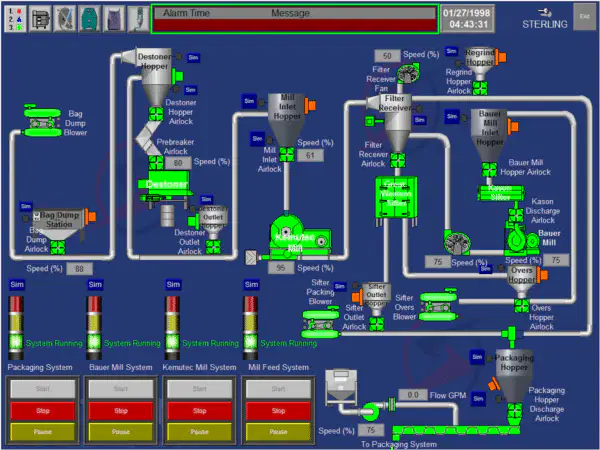Viewport: 600px width, 450px height.
Task: Open the numbered shapes legend icon
Action: tap(15, 18)
